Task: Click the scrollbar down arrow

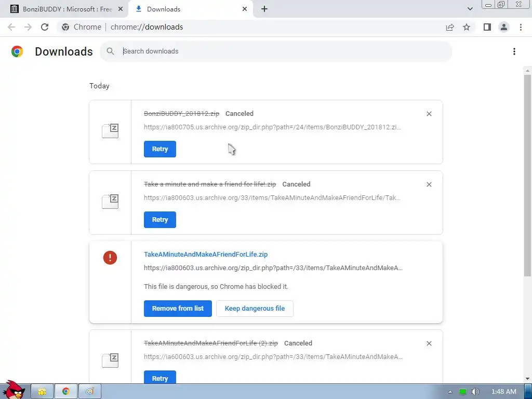Action: [527, 379]
